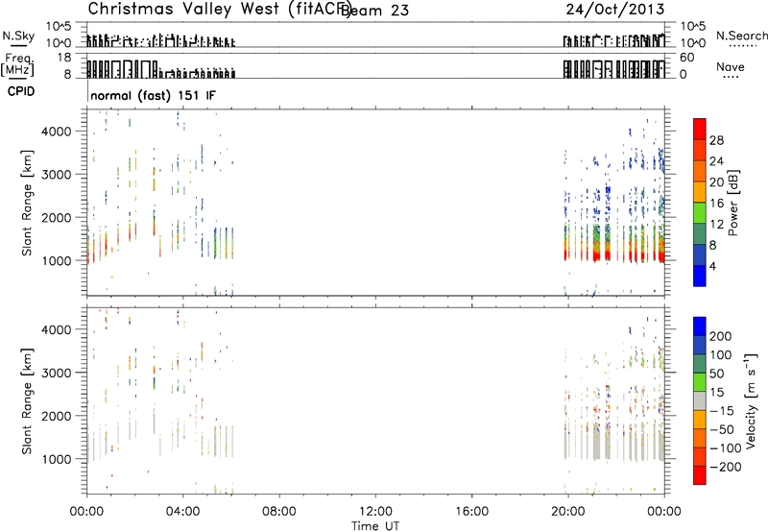Click the 200 value on velocity color bar
The height and width of the screenshot is (532, 768).
(x=721, y=336)
